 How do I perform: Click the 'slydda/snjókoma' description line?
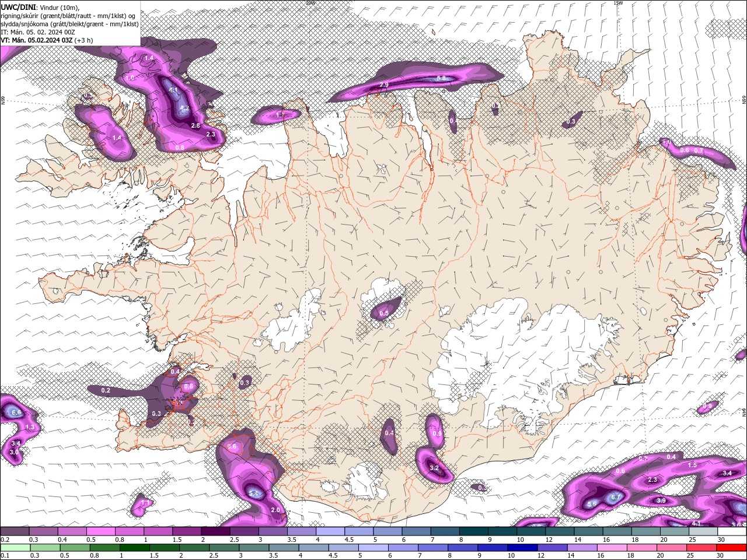tap(69, 24)
